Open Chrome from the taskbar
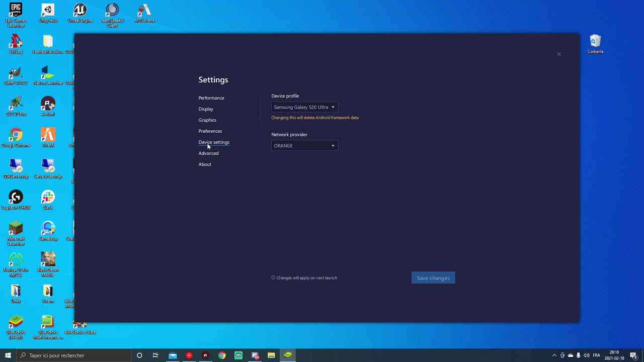The image size is (644, 362). pyautogui.click(x=222, y=355)
